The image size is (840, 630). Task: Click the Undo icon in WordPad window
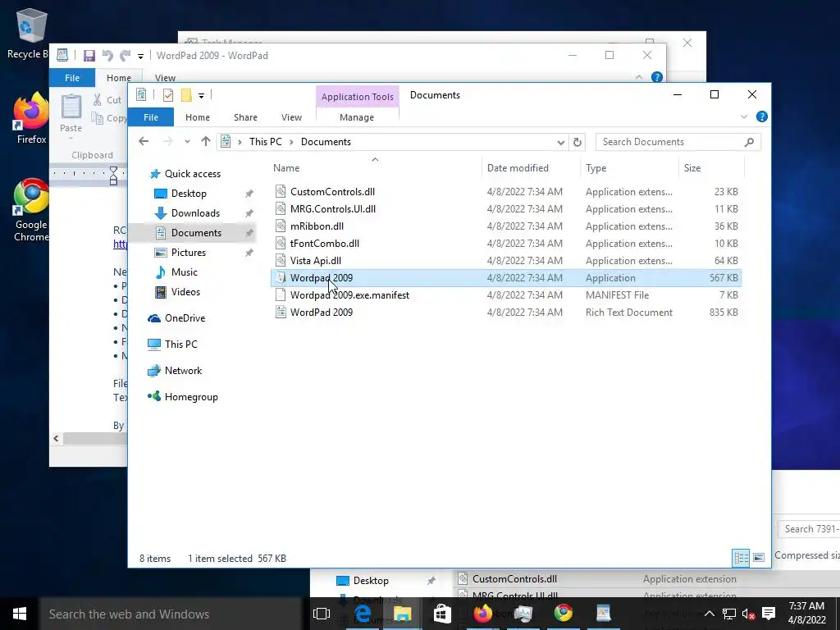pos(107,56)
